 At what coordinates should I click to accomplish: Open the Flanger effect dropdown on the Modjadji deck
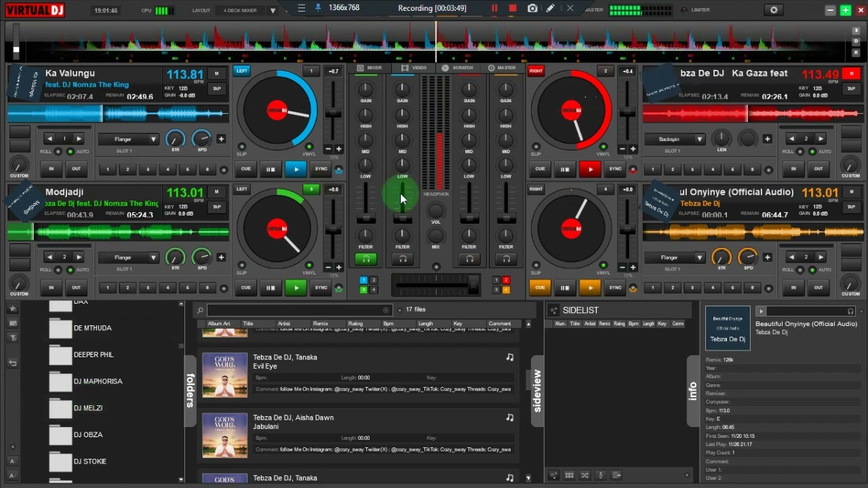pos(128,258)
